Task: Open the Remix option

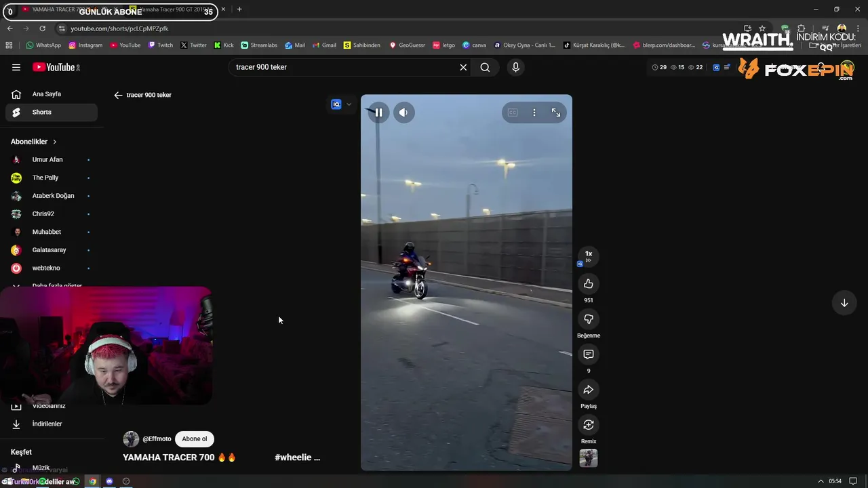Action: click(589, 424)
